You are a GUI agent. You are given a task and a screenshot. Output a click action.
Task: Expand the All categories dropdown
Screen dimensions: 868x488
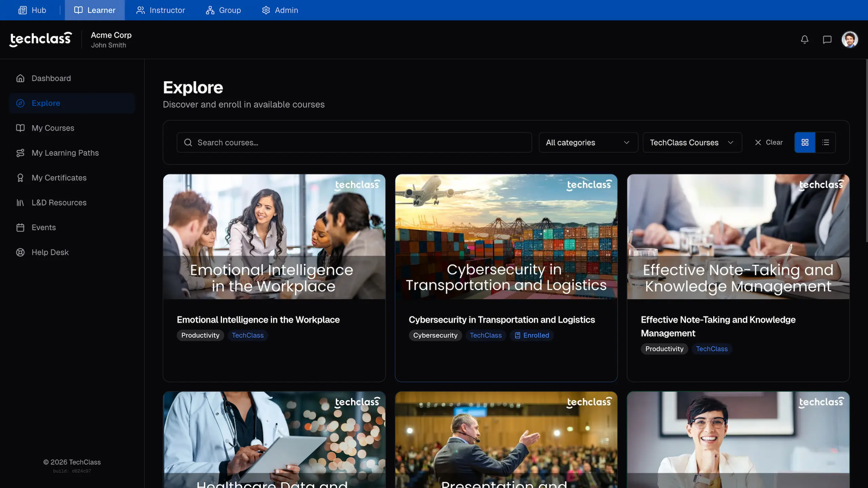588,143
